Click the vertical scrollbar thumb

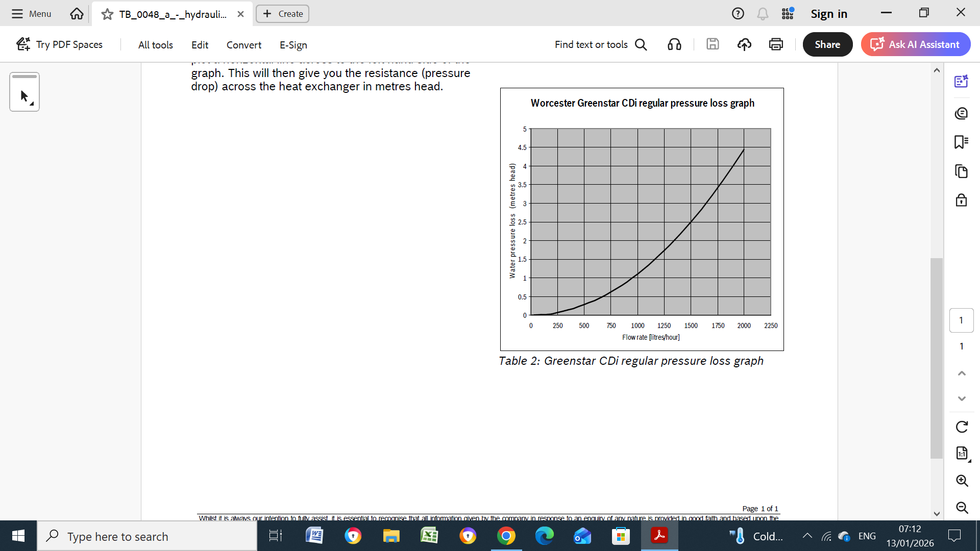pyautogui.click(x=936, y=357)
